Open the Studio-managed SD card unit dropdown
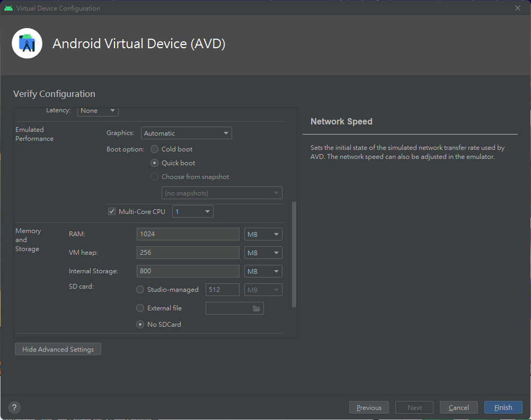 (x=263, y=290)
